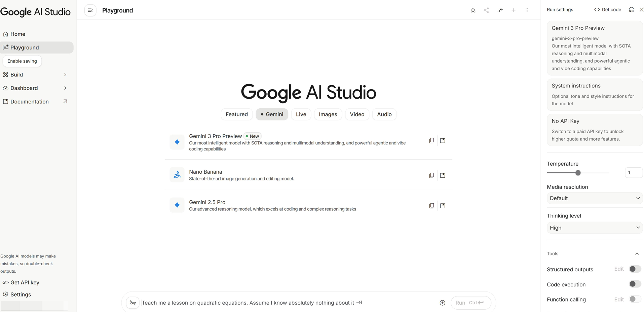Switch to the Images tab
The image size is (644, 312).
(x=328, y=114)
